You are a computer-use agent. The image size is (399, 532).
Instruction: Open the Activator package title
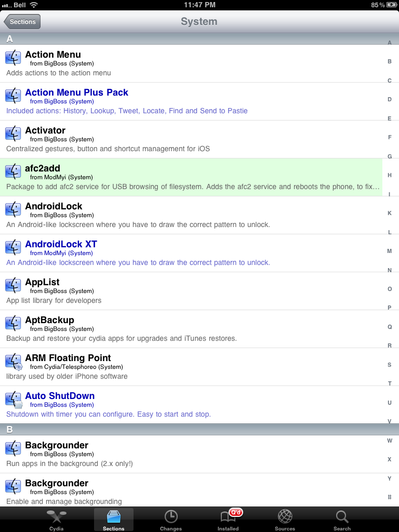(45, 130)
